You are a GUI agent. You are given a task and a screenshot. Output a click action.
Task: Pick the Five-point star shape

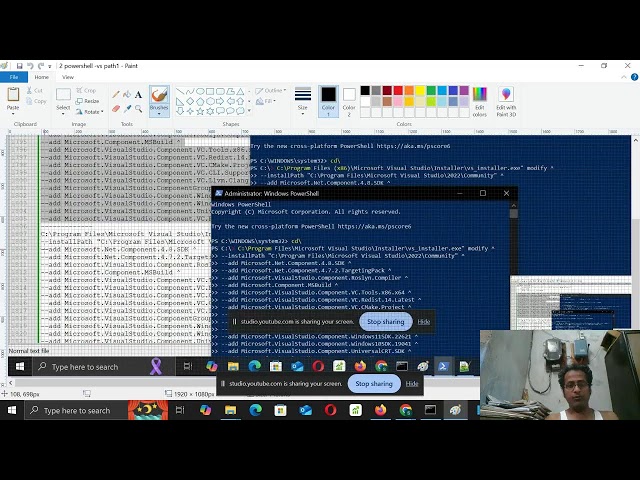[200, 111]
